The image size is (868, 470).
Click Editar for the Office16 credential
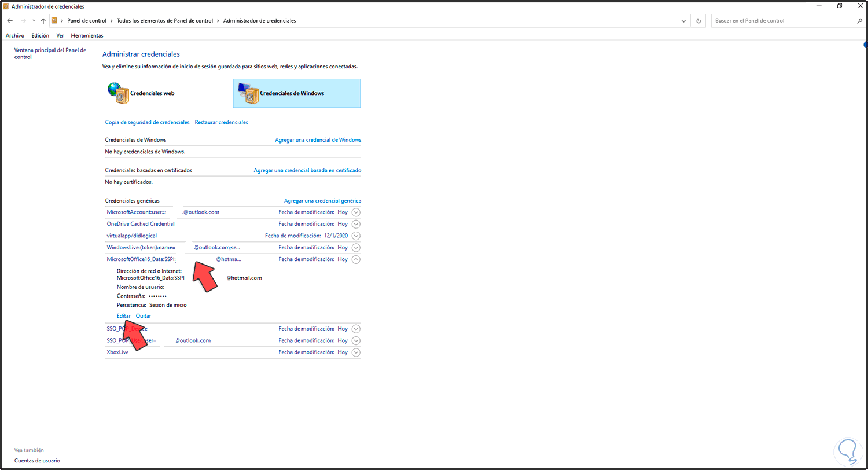pyautogui.click(x=124, y=316)
